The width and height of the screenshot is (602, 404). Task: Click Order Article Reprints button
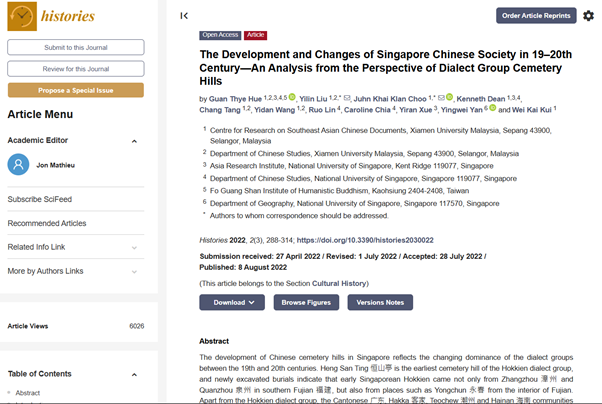click(536, 15)
